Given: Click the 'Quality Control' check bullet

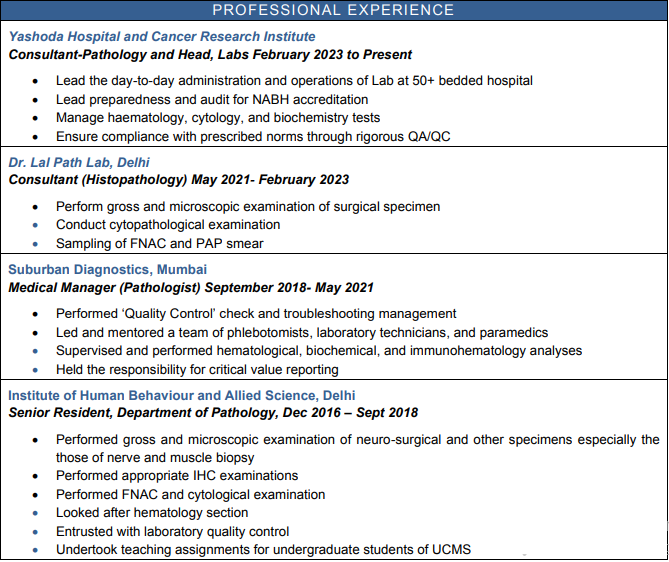Looking at the screenshot, I should (256, 314).
